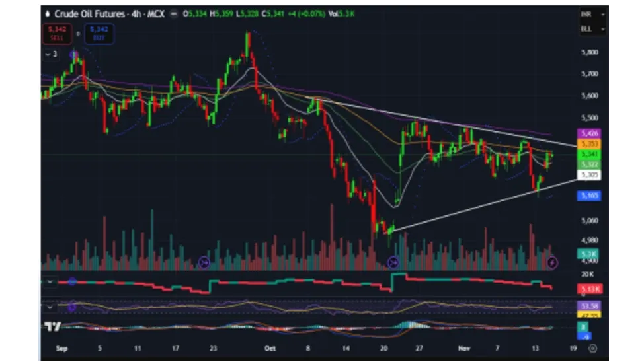Click the orange 5,353 price label
Viewport: 644px width, 362px height.
point(589,144)
